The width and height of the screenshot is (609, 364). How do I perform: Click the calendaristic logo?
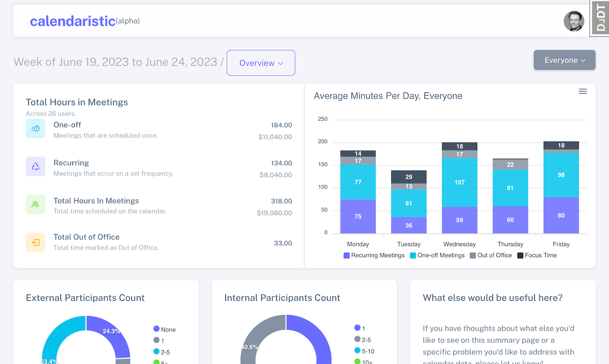tap(72, 21)
